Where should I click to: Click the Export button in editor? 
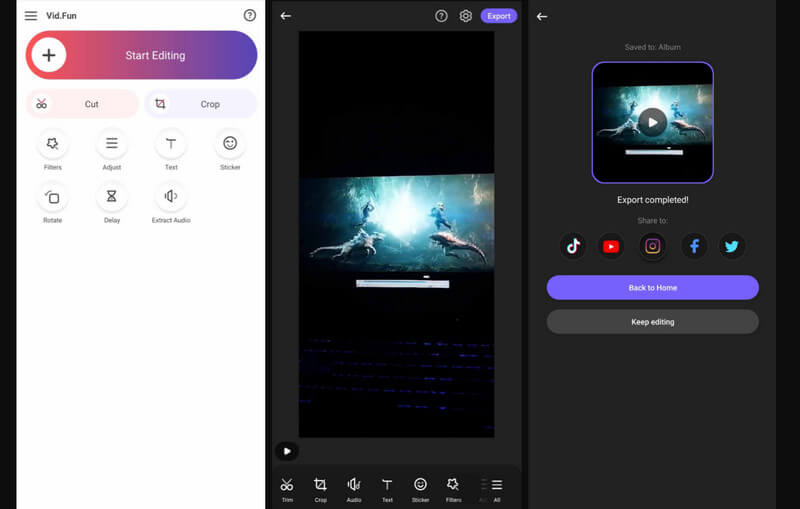498,16
